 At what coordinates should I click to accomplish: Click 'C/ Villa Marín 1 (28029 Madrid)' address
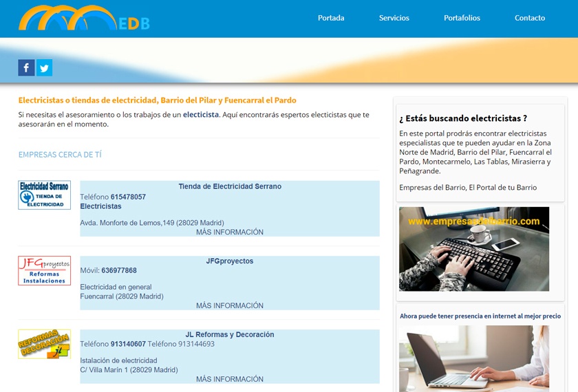click(129, 369)
